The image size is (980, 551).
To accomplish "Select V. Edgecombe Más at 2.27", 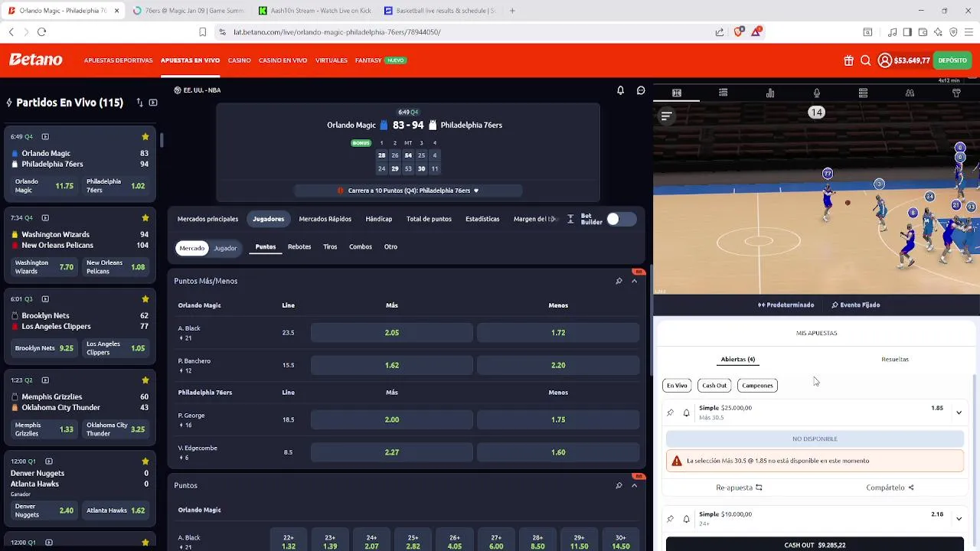I will point(392,452).
